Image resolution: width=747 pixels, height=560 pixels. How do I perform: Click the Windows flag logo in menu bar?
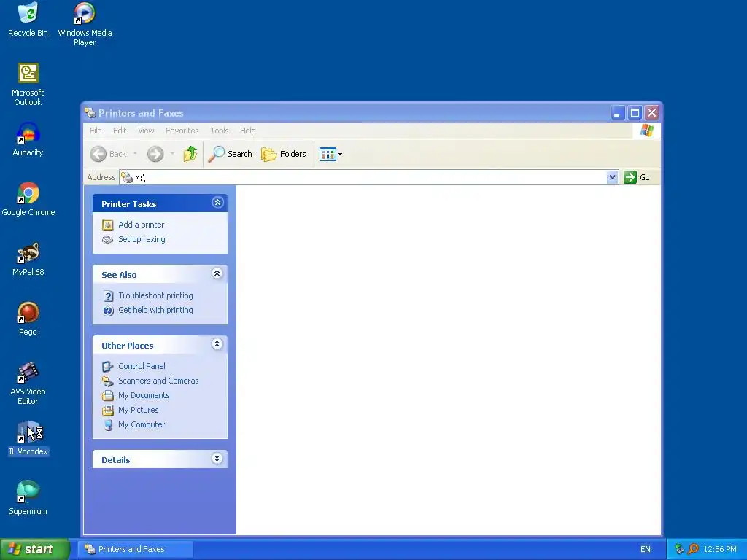point(646,130)
